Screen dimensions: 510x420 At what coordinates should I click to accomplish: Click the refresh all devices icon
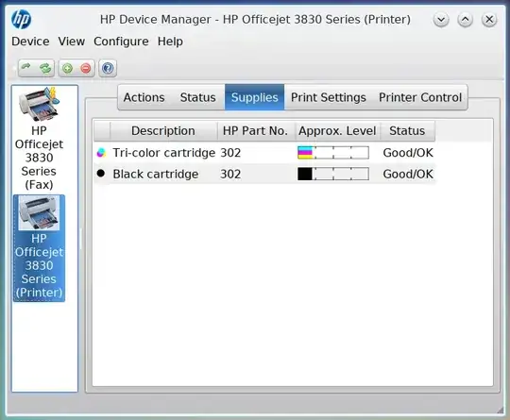point(45,68)
